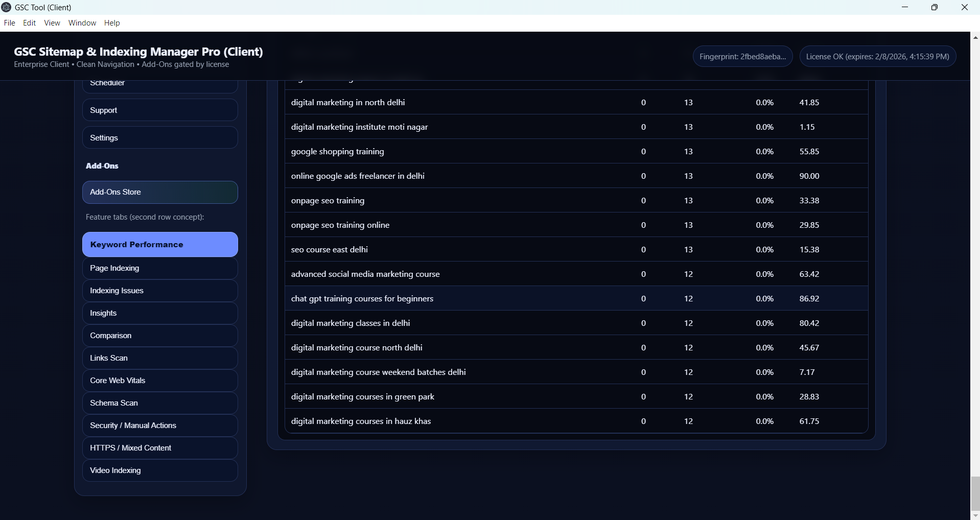Open the Schema Scan tab
Image resolution: width=980 pixels, height=520 pixels.
(x=159, y=403)
